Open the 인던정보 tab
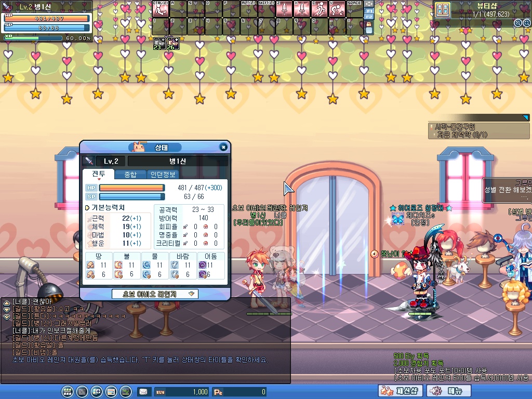532x399 pixels. click(x=163, y=175)
